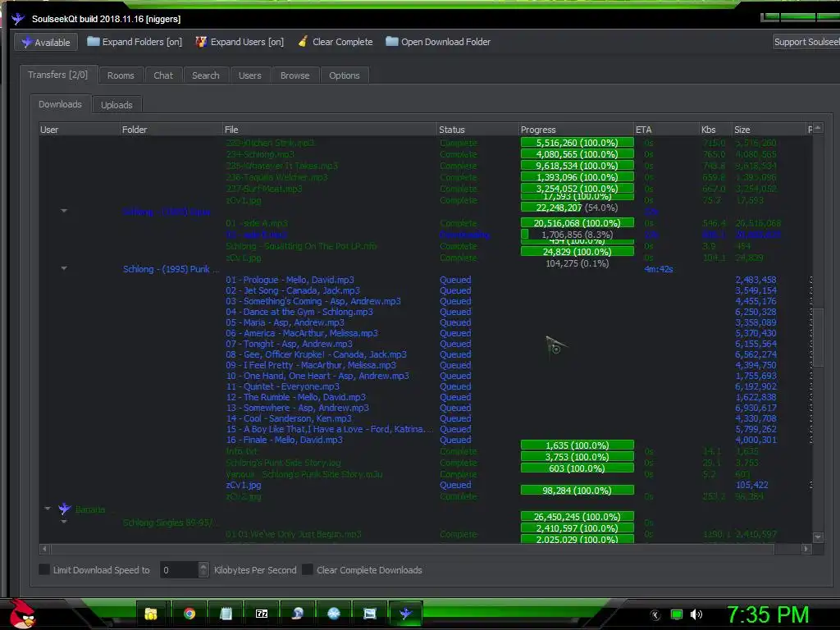This screenshot has width=840, height=630.
Task: Select file 16 - Finale - Mello, David.mp3
Action: tap(284, 440)
